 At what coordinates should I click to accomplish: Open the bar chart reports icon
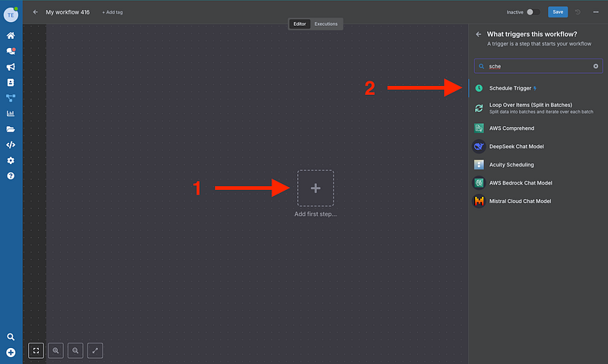11,114
